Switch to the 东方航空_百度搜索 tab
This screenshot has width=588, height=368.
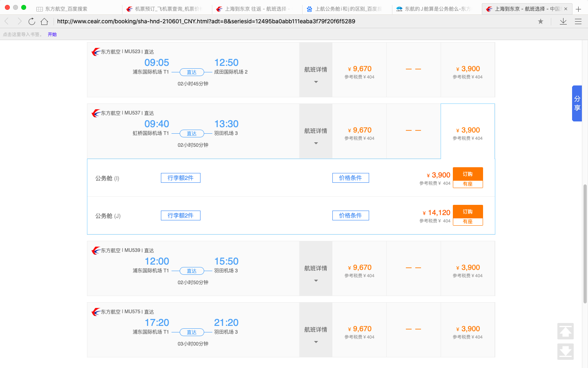(77, 9)
